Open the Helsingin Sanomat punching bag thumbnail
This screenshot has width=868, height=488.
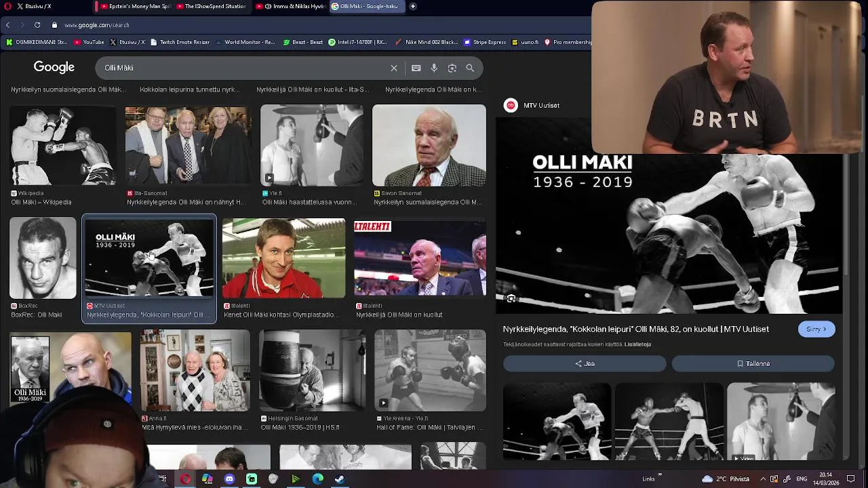tap(312, 371)
